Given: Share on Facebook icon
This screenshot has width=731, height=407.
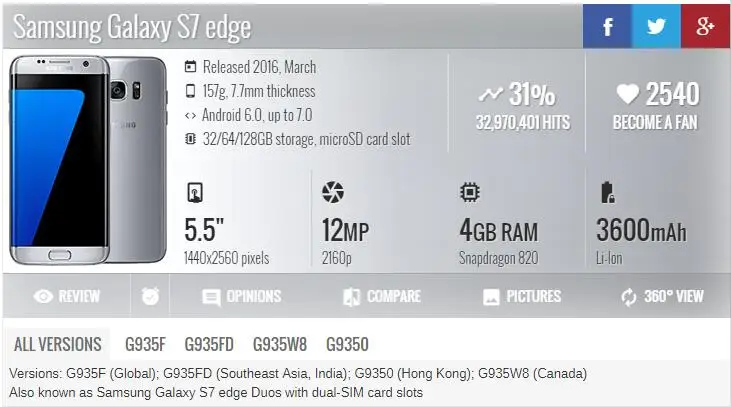Looking at the screenshot, I should pos(607,26).
